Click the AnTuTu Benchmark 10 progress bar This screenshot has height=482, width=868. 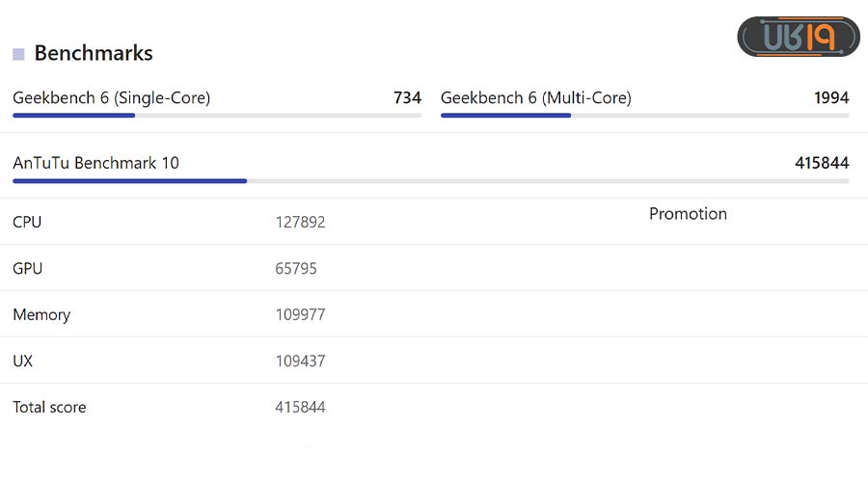coord(430,181)
